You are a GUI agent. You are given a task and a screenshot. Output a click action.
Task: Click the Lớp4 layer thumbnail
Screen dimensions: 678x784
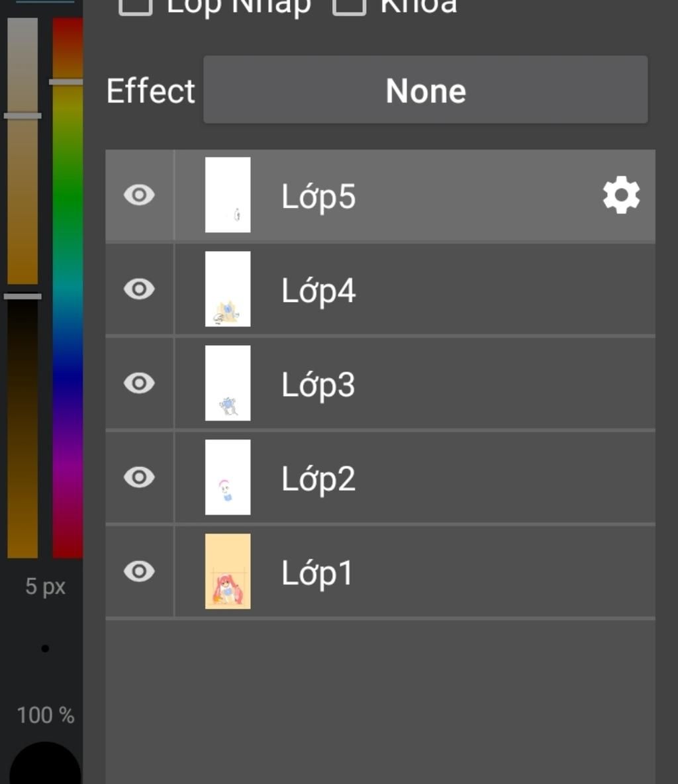[x=228, y=289]
